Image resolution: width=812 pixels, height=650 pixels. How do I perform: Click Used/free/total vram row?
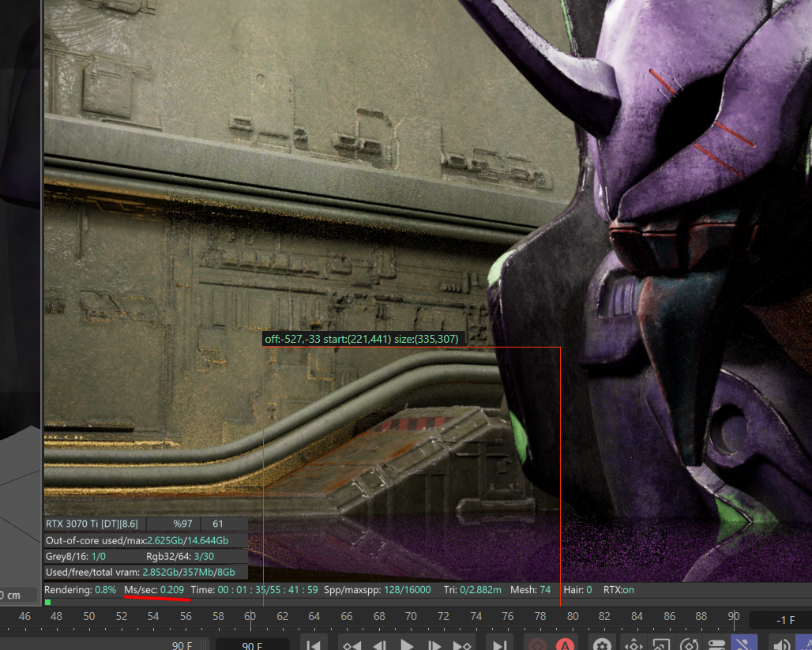click(x=146, y=573)
